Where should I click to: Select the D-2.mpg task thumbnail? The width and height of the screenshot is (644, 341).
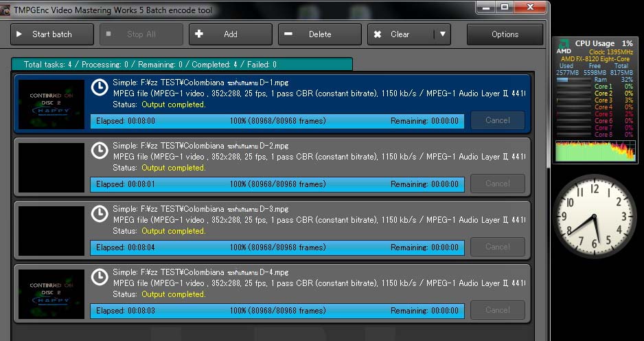(x=51, y=168)
